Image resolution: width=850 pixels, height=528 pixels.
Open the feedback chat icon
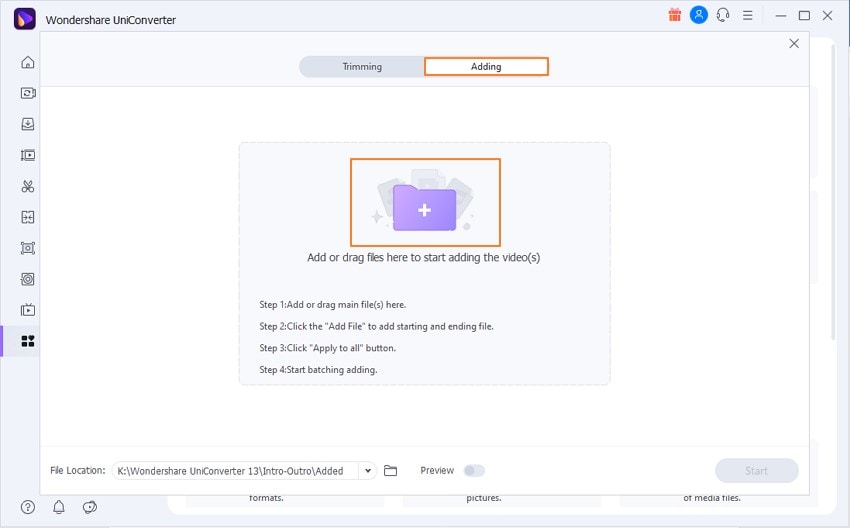(89, 507)
